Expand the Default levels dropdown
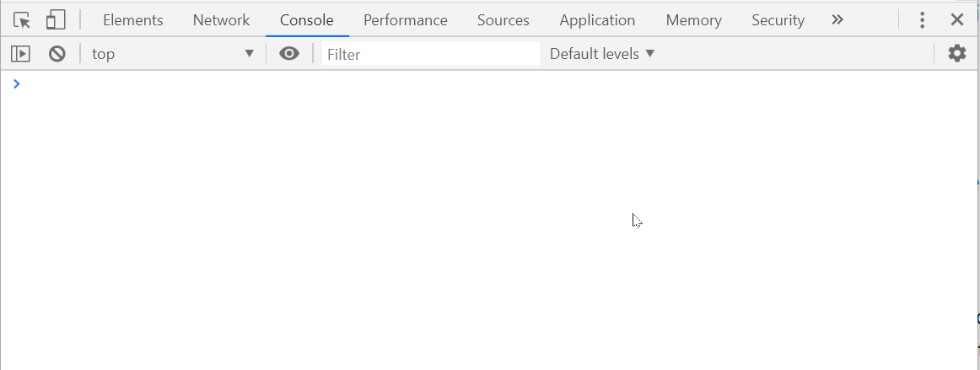 [602, 54]
